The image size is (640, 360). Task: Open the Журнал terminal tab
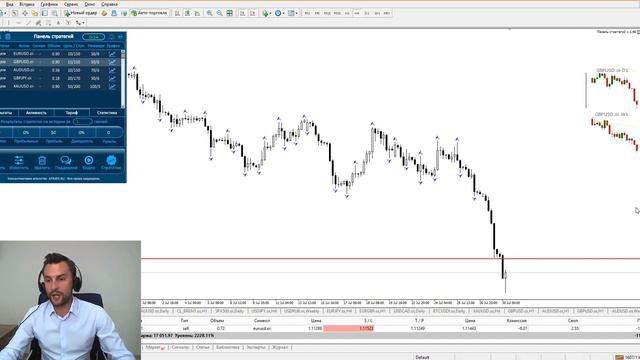pos(280,347)
